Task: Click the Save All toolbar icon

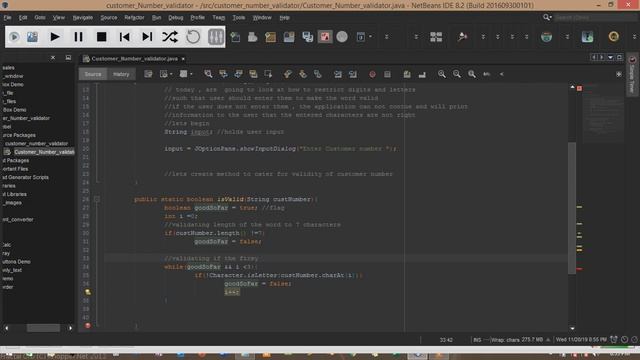Action: tap(307, 37)
